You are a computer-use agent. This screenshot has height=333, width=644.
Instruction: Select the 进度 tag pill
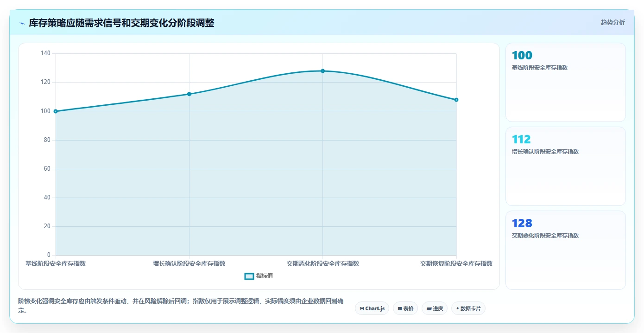click(435, 308)
